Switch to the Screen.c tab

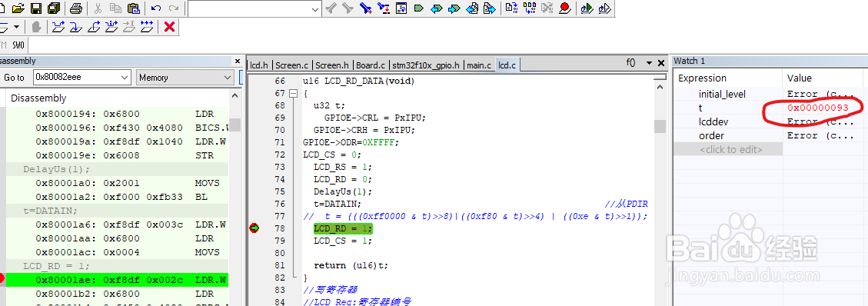click(291, 65)
